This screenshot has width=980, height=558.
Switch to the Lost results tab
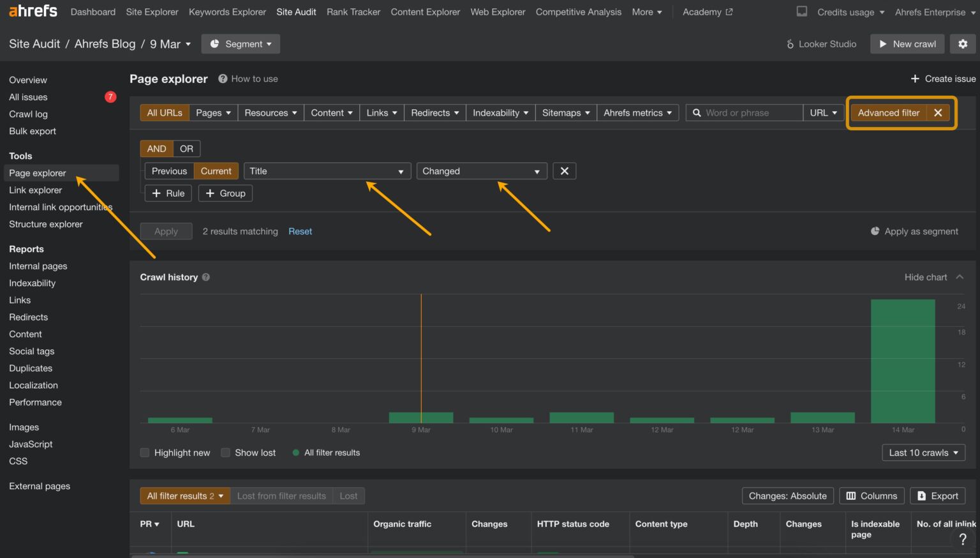(x=348, y=495)
